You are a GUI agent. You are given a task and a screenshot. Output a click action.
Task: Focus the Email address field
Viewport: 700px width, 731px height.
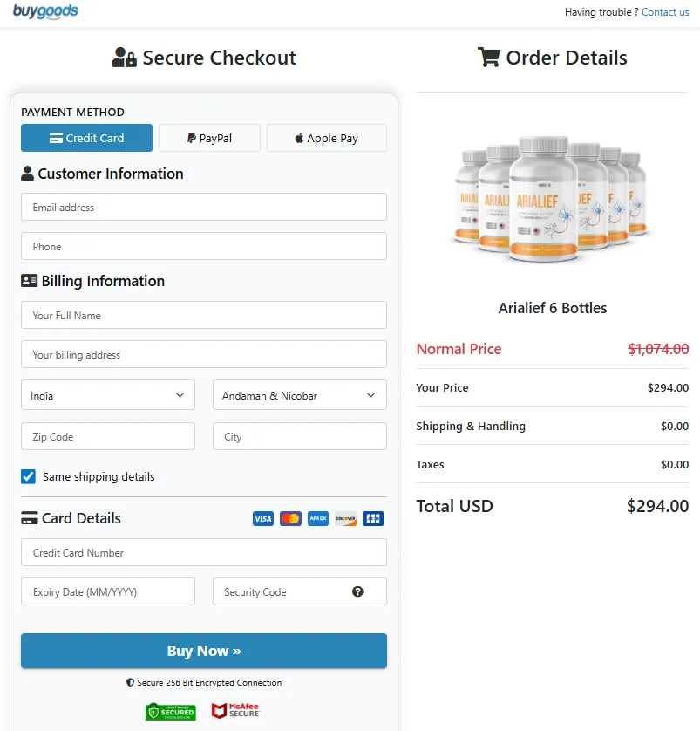204,207
